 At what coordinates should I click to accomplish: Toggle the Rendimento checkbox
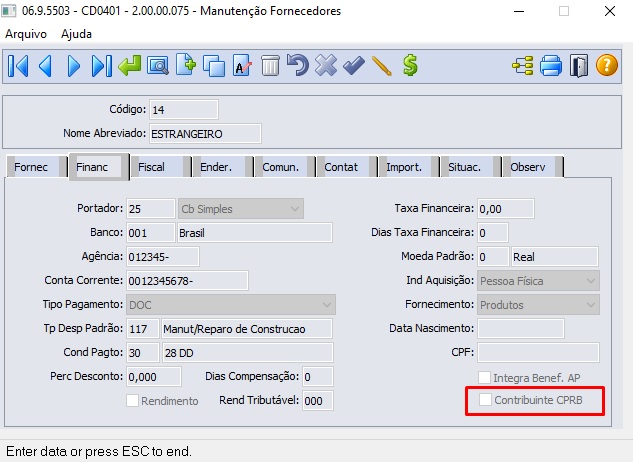[132, 401]
